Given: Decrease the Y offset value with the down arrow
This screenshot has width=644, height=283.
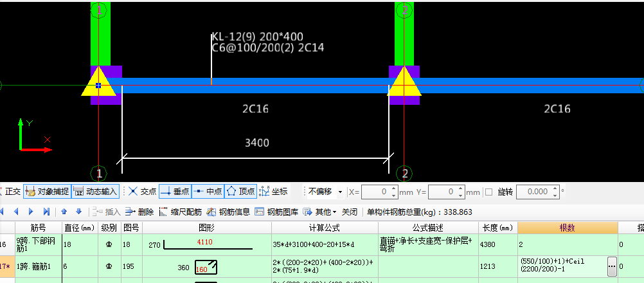Looking at the screenshot, I should click(x=460, y=195).
